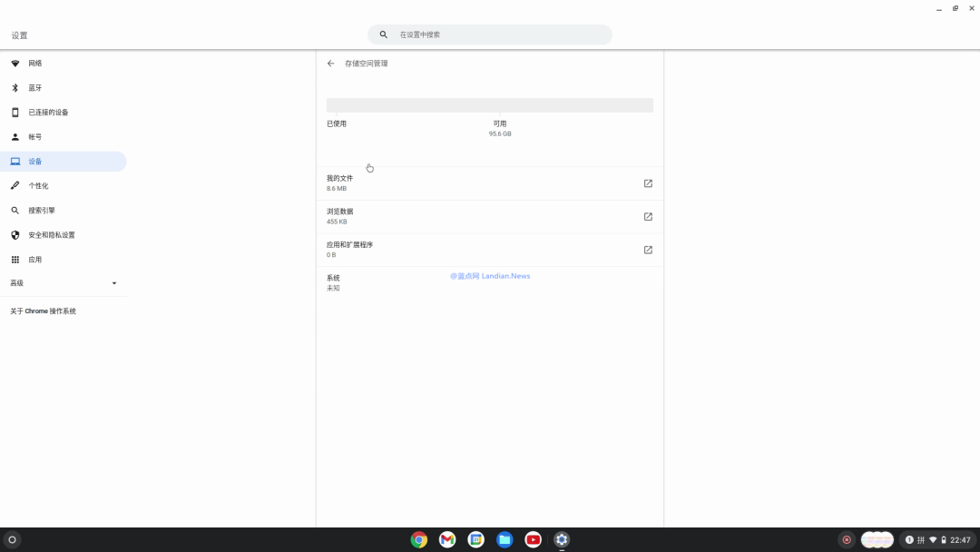Viewport: 980px width, 552px height.
Task: Select 个性化 in the settings sidebar
Action: [x=64, y=186]
